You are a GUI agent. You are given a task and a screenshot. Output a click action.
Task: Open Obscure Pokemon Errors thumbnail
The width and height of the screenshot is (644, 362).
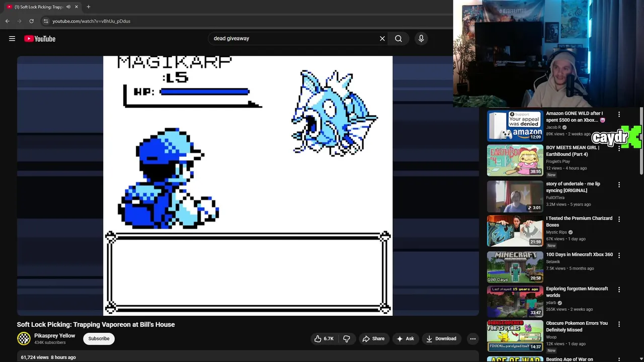tap(515, 335)
